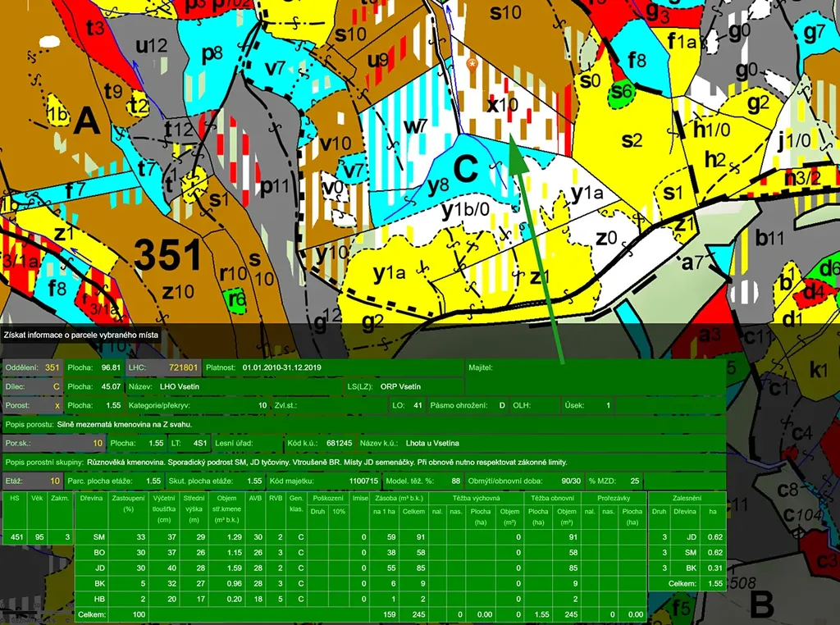Screen dimensions: 840x625
Task: Select the striped w7 forest stand
Action: tap(415, 125)
